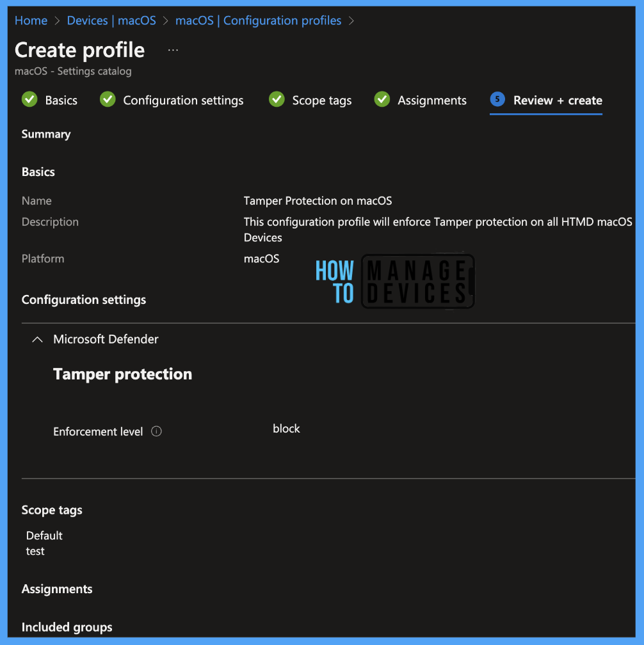Viewport: 644px width, 645px height.
Task: Click the 'test' scope tag
Action: coord(35,551)
